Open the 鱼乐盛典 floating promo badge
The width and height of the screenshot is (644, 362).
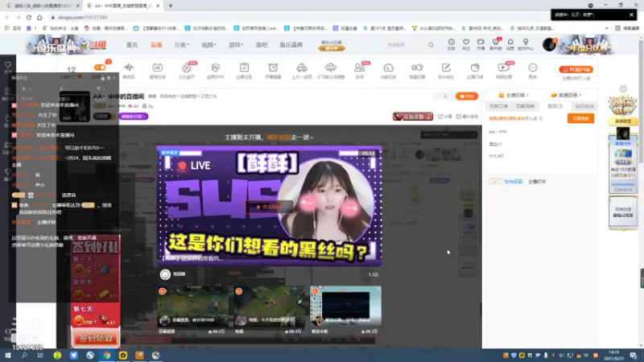pyautogui.click(x=623, y=105)
